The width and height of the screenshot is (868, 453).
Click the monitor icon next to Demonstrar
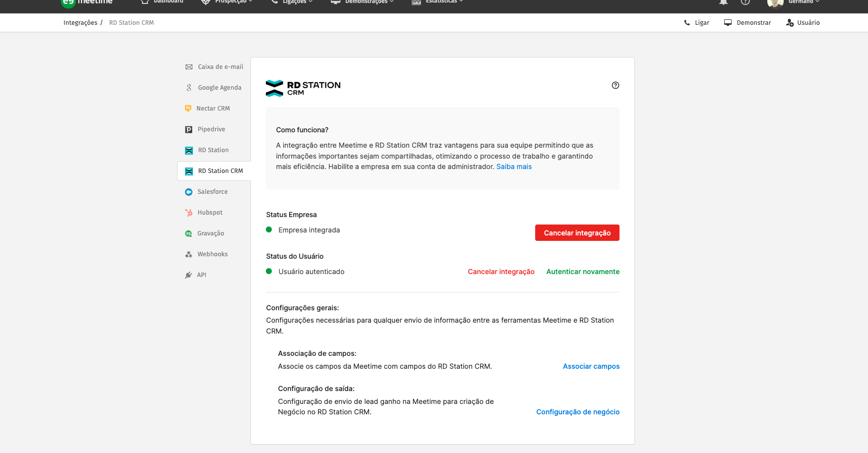click(728, 23)
